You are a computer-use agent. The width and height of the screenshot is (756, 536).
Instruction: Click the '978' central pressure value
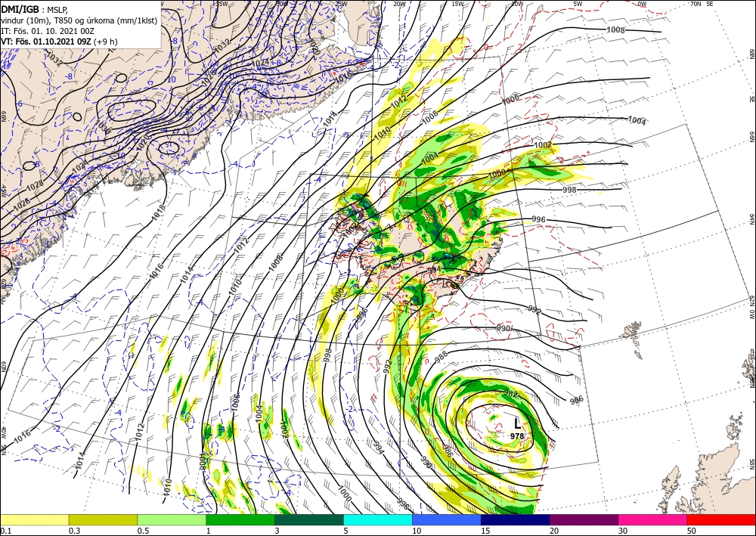coord(517,436)
